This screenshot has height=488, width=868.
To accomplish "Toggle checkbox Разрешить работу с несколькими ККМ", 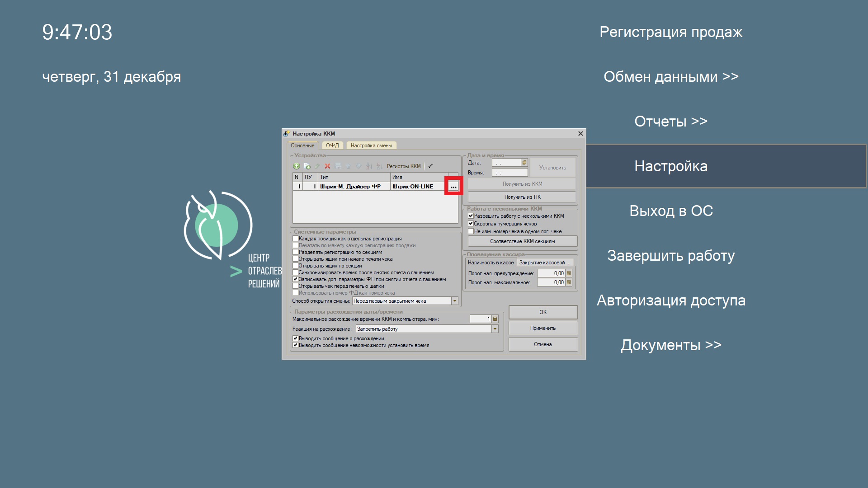I will pyautogui.click(x=470, y=216).
